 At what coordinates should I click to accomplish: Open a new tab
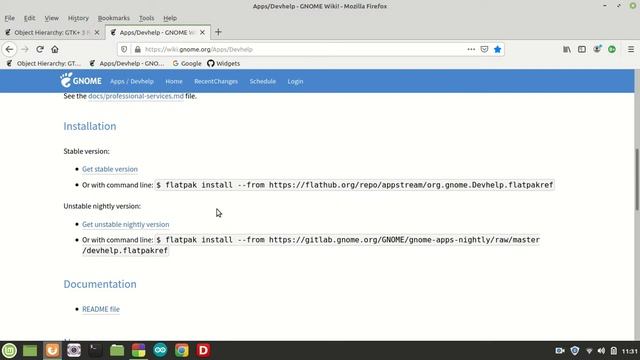coord(218,32)
